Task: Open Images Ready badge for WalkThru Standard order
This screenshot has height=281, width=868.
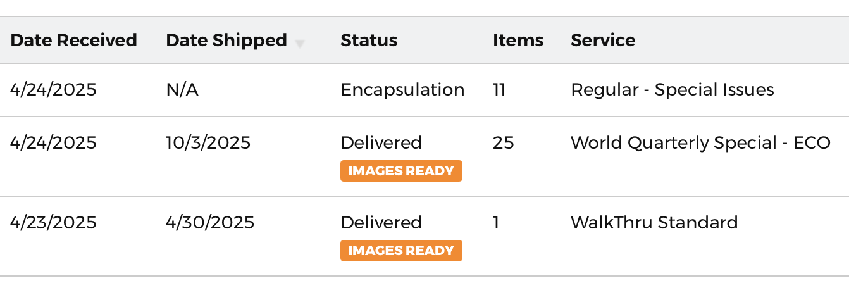Action: [x=401, y=251]
